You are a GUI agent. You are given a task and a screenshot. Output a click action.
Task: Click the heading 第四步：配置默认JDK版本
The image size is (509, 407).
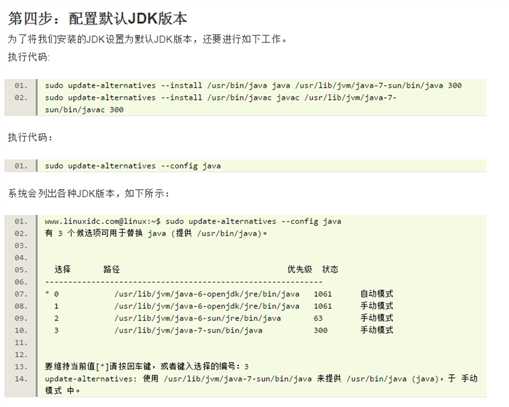pyautogui.click(x=97, y=18)
